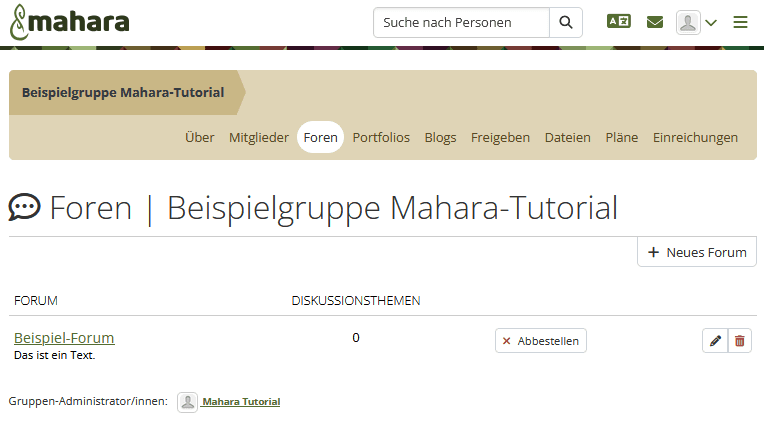Image resolution: width=764 pixels, height=426 pixels.
Task: Click the administrator avatar thumbnail
Action: pos(188,402)
